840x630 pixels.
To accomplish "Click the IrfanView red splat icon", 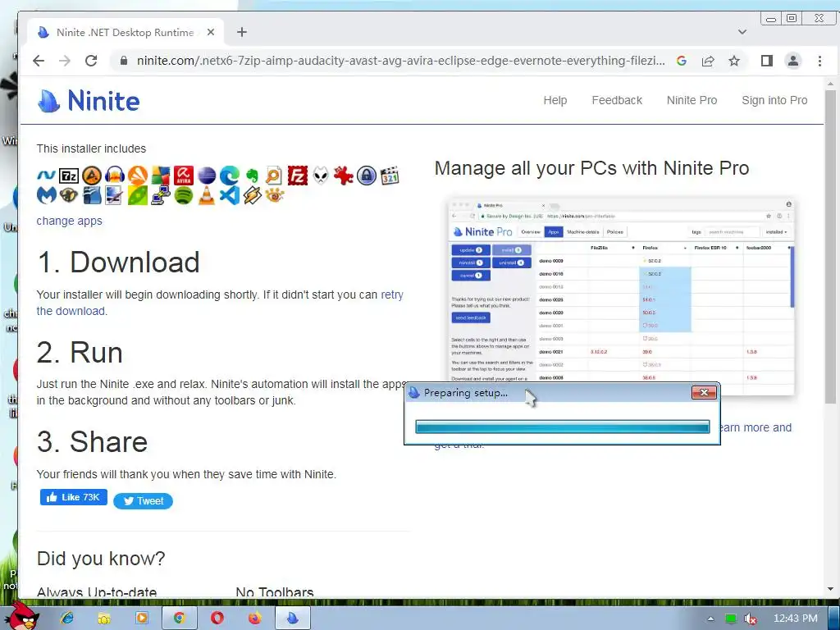I will (x=344, y=176).
